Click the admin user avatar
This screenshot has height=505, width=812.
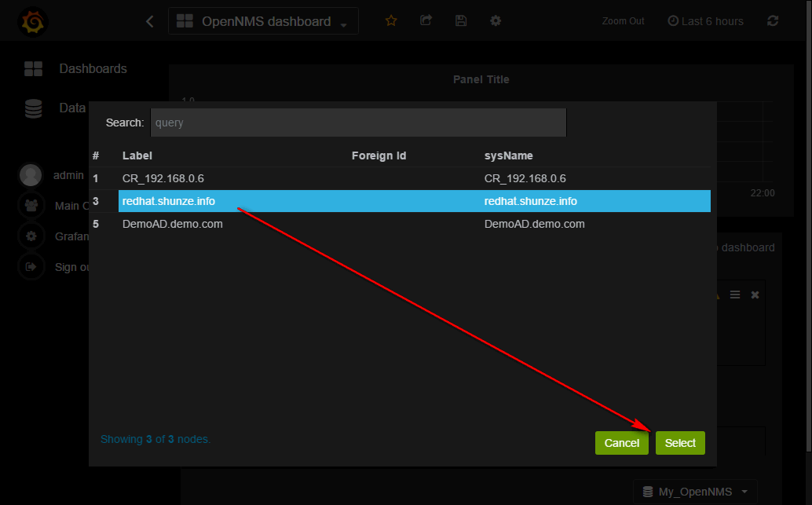click(31, 175)
